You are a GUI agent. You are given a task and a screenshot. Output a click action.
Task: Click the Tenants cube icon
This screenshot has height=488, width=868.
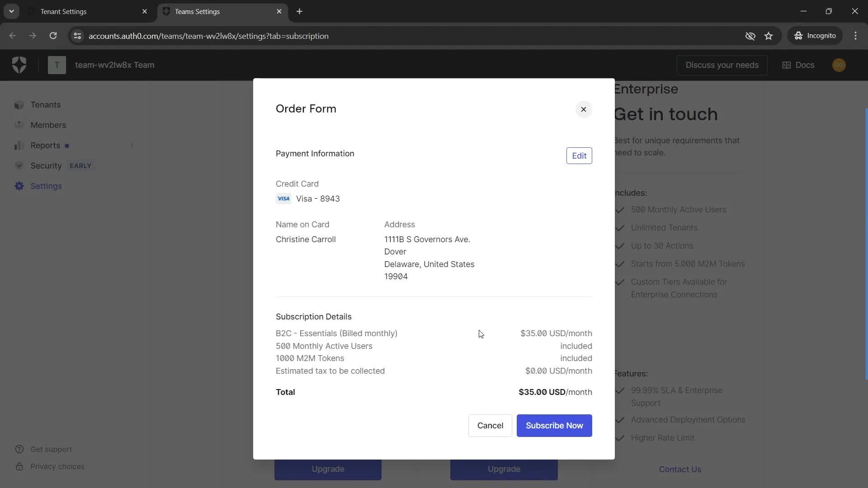point(19,105)
